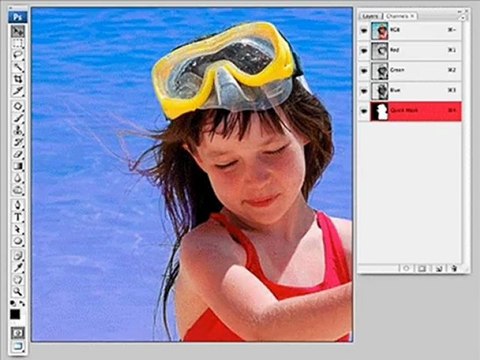
Task: Toggle visibility of the Red channel
Action: [x=364, y=51]
